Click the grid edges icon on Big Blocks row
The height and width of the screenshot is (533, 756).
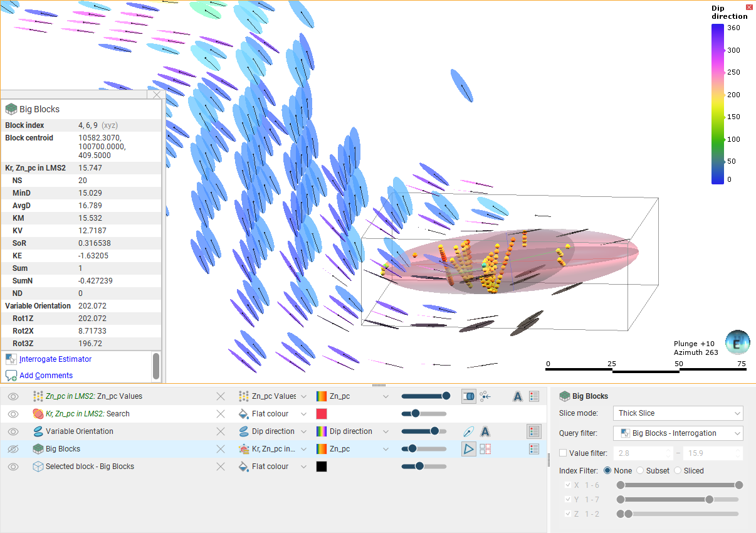pyautogui.click(x=485, y=449)
